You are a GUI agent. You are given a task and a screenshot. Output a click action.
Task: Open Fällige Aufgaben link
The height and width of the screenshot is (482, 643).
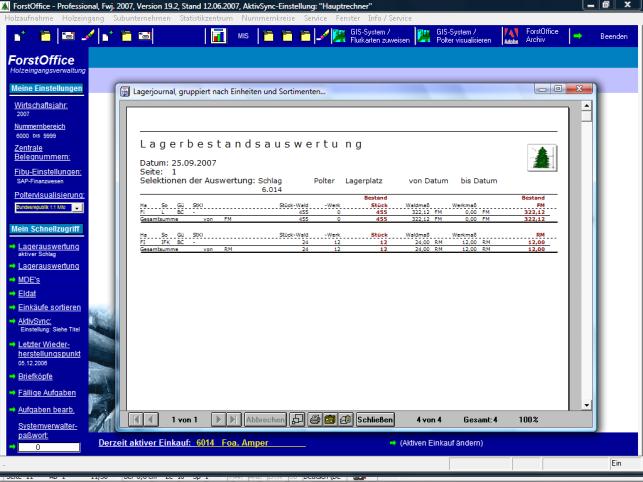pos(47,393)
